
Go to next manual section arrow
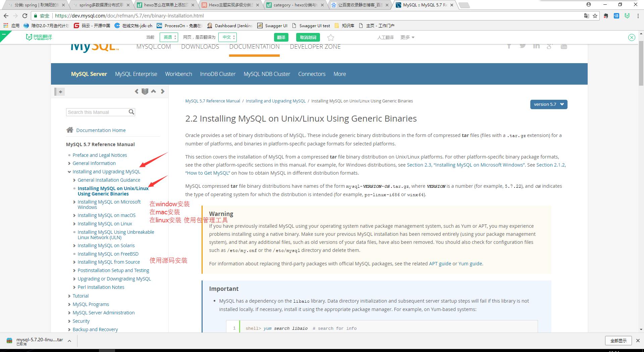pos(163,91)
